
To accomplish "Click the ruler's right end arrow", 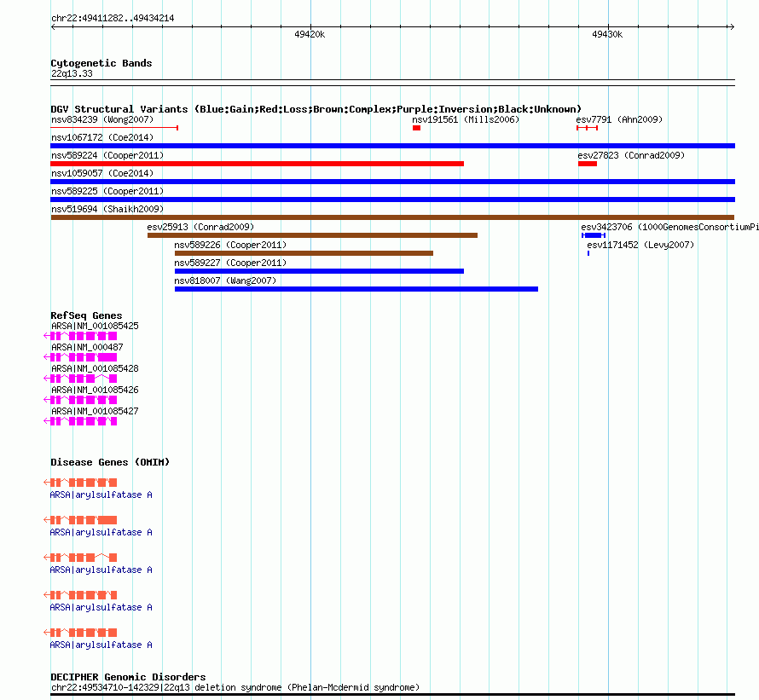I will point(732,26).
